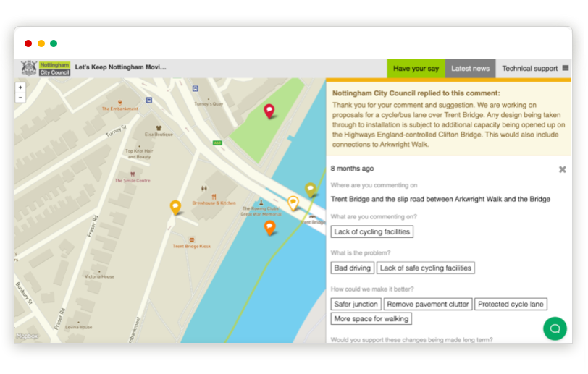This screenshot has height=374, width=588.
Task: Click the Let's Keep Nottingham Moving title
Action: (x=120, y=67)
